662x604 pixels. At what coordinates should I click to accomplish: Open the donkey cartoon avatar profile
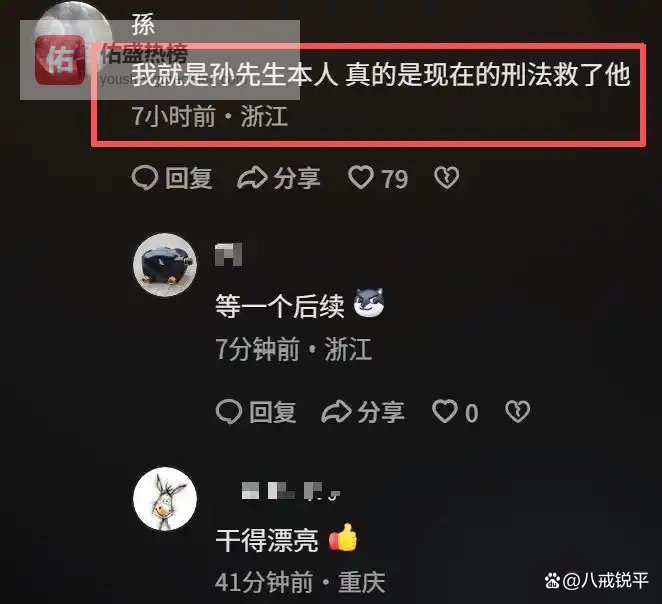pos(165,498)
